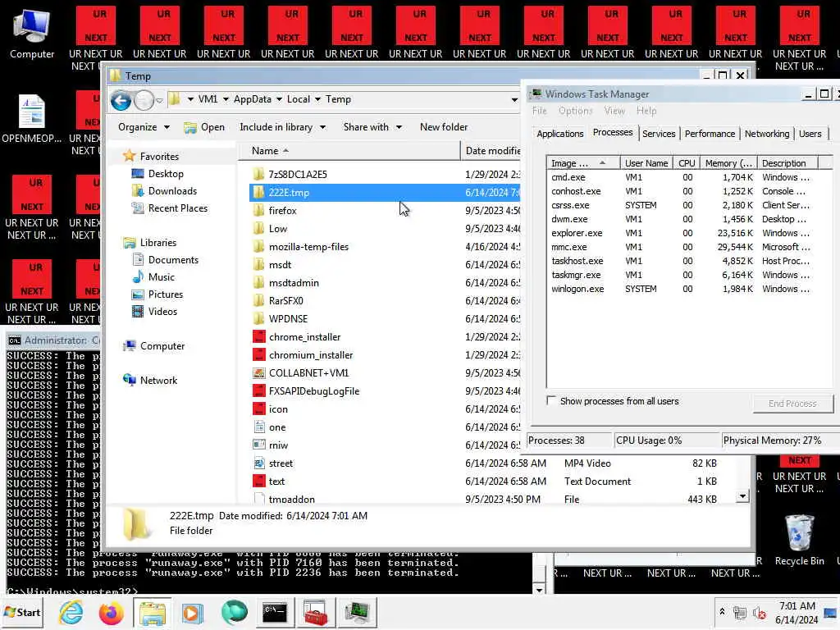Open the Recycle Bin icon
The width and height of the screenshot is (840, 630).
tap(799, 540)
